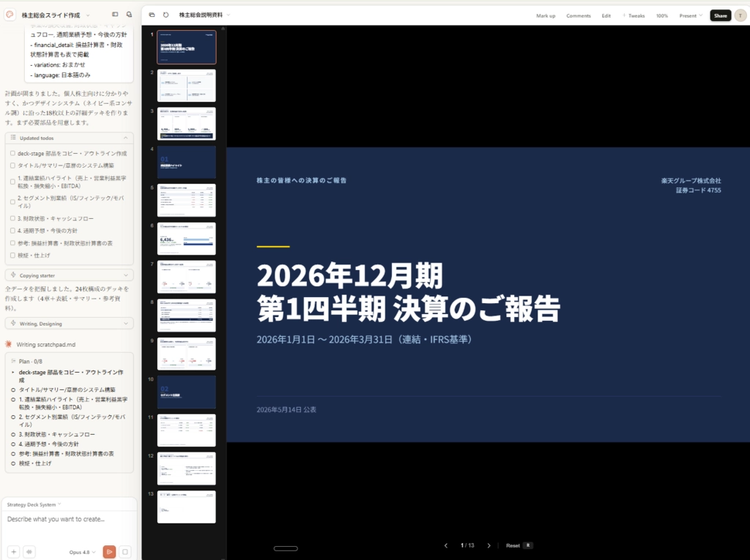The image size is (750, 560).
Task: Click the voice waveform icon in prompt box
Action: tap(29, 551)
